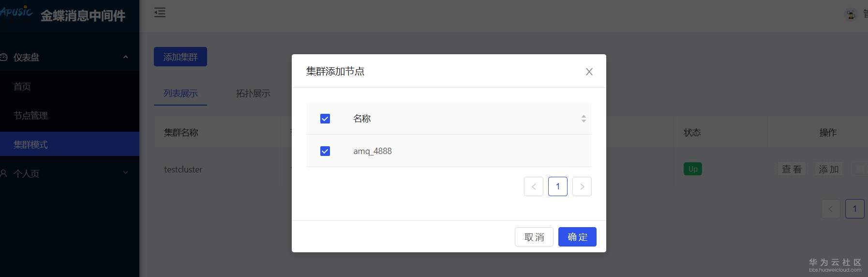
Task: Click the 金蝶消息中间件 title
Action: (x=83, y=15)
